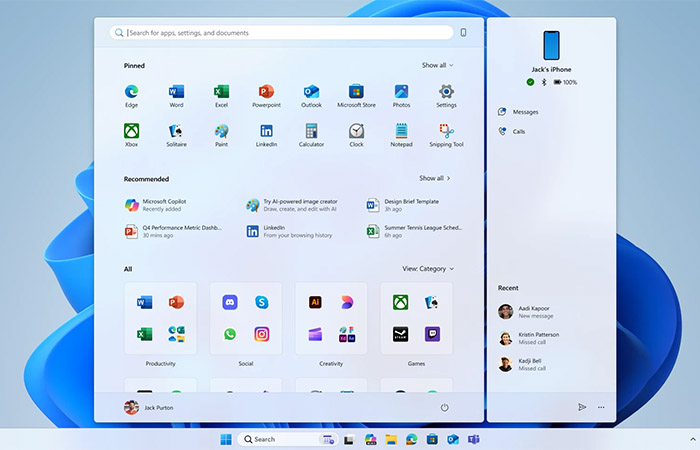Click the power button icon
The width and height of the screenshot is (700, 450).
(444, 407)
